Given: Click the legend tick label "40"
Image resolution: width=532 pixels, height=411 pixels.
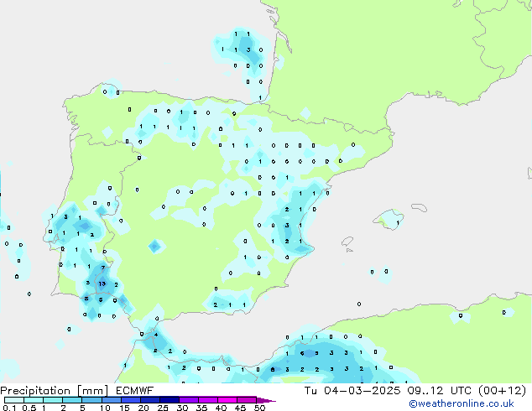Looking at the screenshot, I should click(x=221, y=408).
